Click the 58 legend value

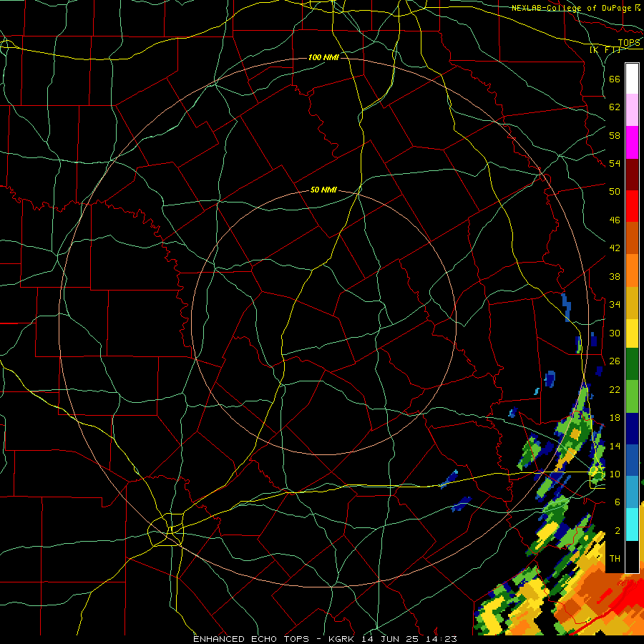click(x=615, y=135)
